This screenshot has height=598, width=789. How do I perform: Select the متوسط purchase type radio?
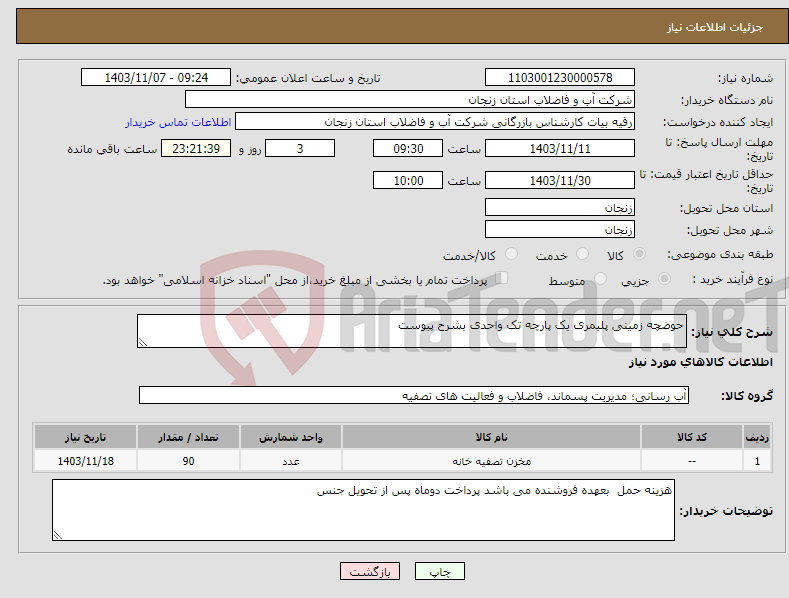(x=600, y=278)
